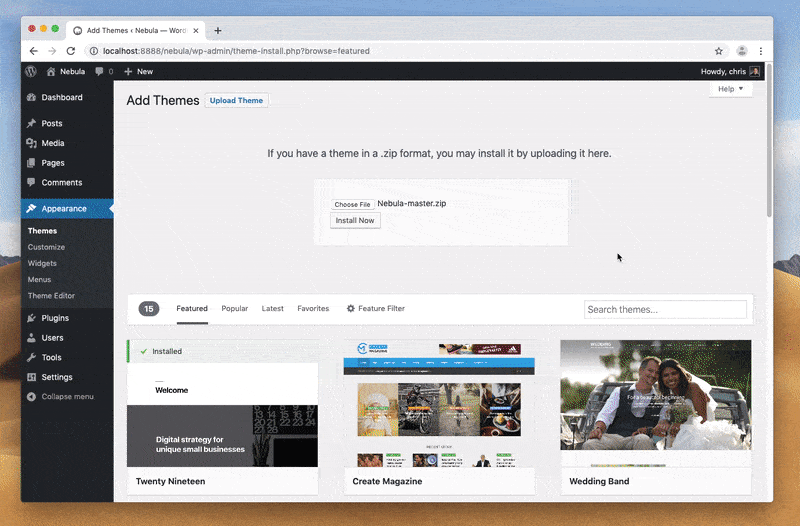Image resolution: width=800 pixels, height=526 pixels.
Task: Click the WordPress logo in the admin bar
Action: click(31, 71)
